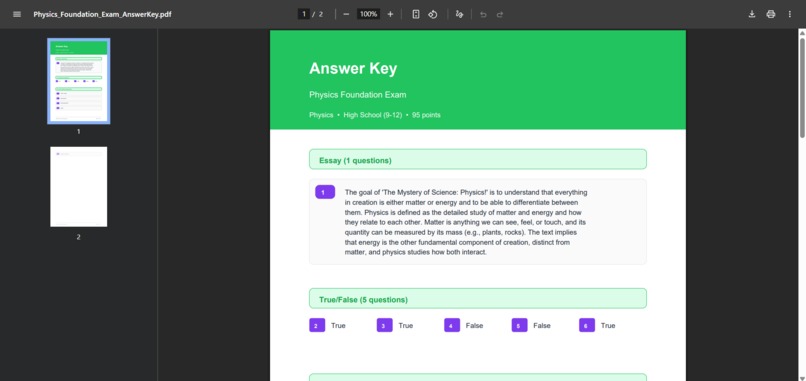Download the PDF file
This screenshot has height=381, width=806.
(752, 14)
